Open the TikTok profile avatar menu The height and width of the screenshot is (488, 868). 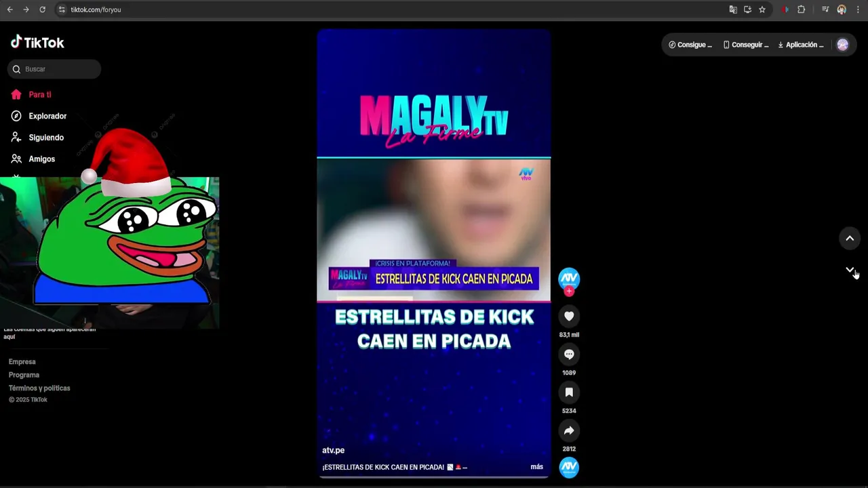pyautogui.click(x=842, y=45)
